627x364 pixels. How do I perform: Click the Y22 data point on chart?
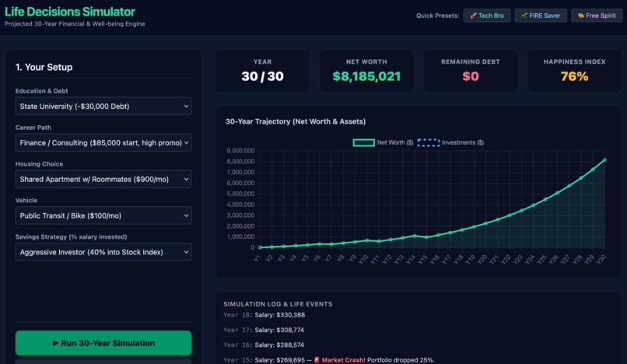510,215
